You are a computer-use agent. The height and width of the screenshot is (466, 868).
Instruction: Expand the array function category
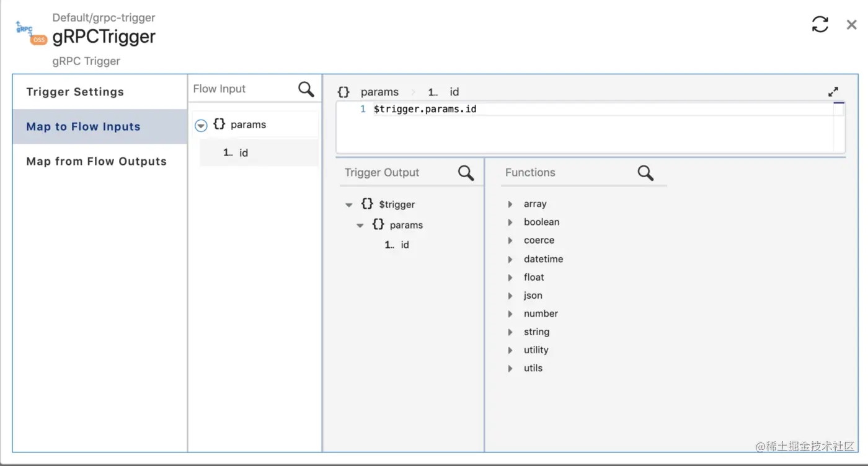[510, 204]
